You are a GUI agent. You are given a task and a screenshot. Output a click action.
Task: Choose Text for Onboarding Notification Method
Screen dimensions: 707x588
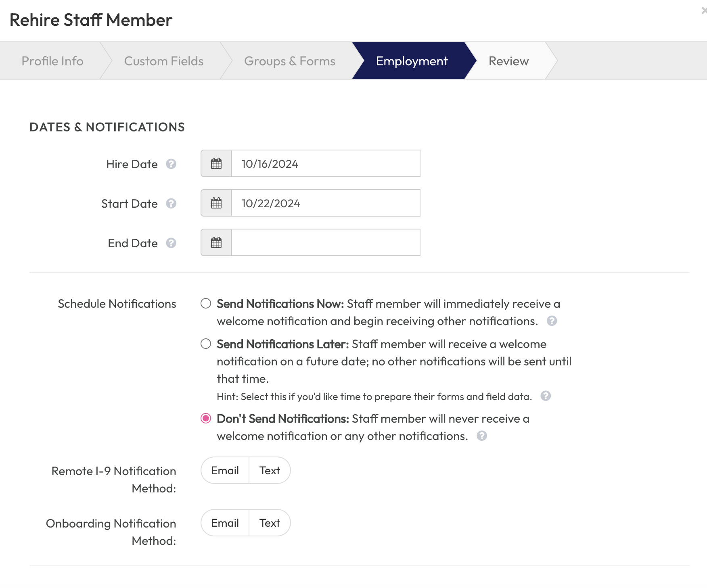(269, 523)
